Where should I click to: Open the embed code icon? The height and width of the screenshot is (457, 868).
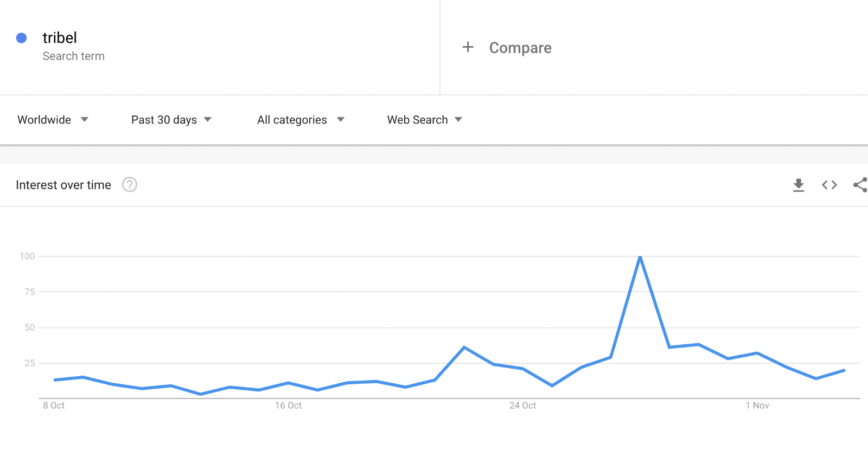829,185
